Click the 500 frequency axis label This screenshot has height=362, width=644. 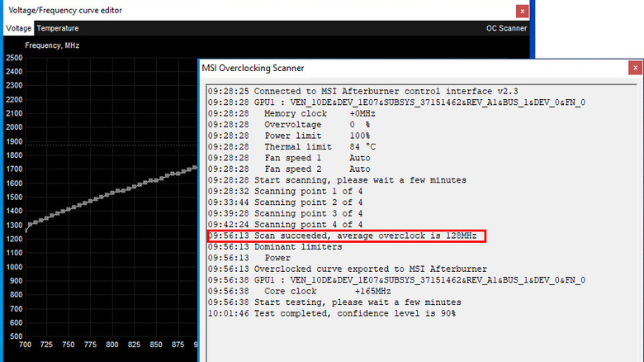[x=16, y=336]
